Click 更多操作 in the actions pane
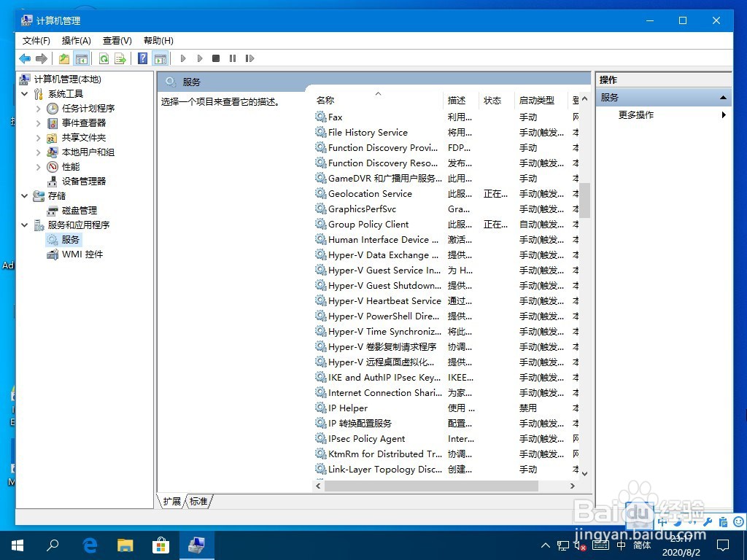 click(636, 114)
